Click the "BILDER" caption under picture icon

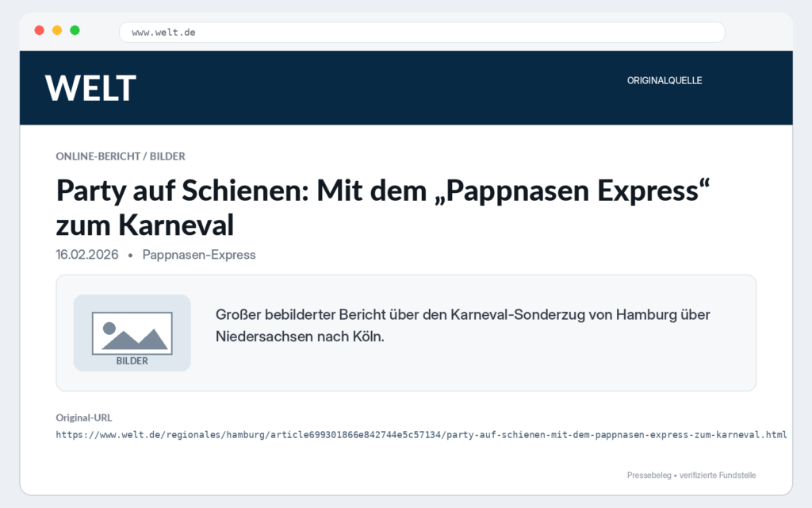coord(132,361)
